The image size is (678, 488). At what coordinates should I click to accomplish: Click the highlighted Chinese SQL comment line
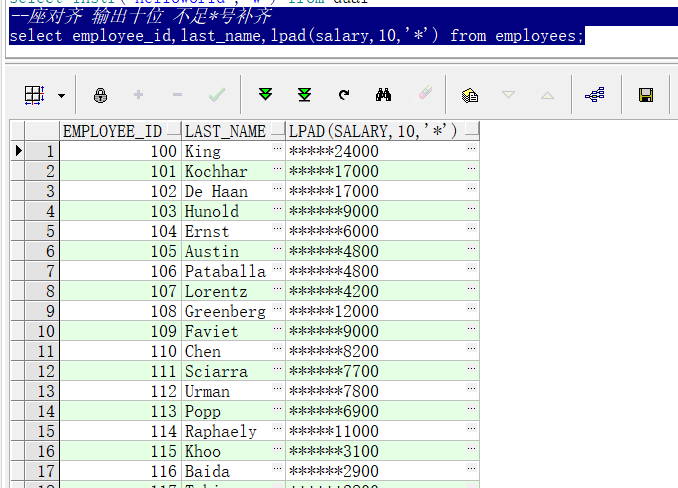141,16
